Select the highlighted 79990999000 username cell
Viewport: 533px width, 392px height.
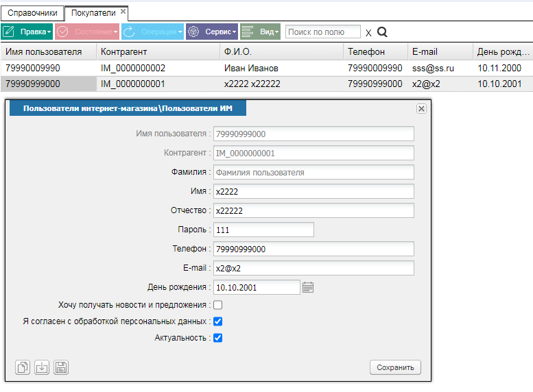(x=49, y=84)
